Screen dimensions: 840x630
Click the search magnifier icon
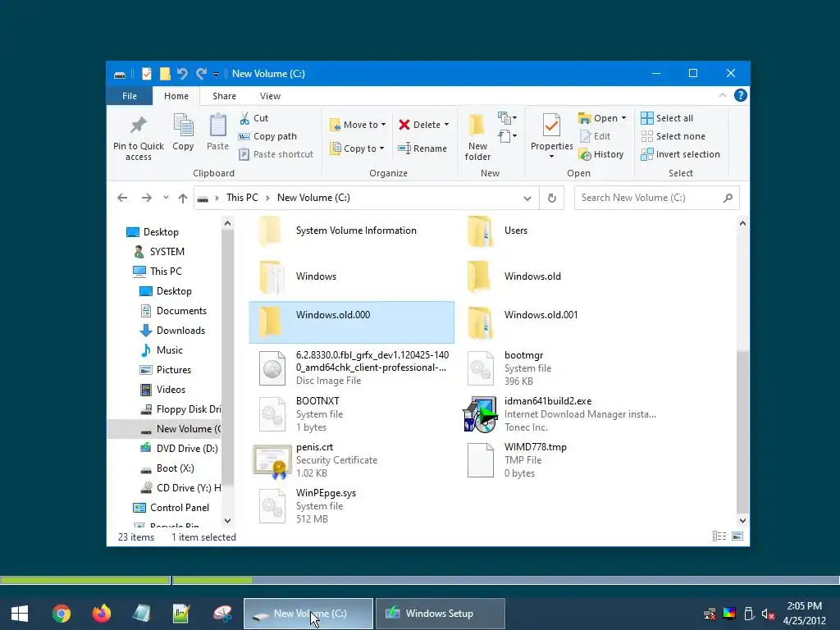point(728,199)
